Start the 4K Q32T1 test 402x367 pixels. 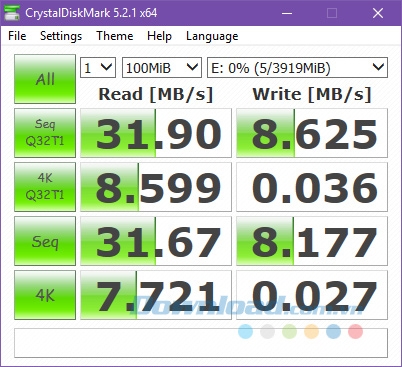(45, 187)
